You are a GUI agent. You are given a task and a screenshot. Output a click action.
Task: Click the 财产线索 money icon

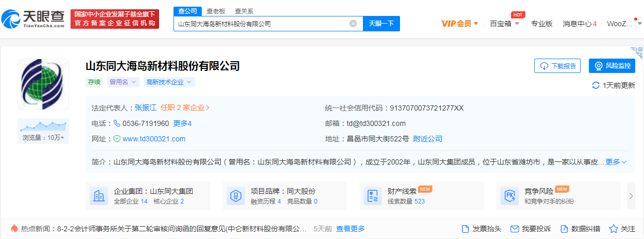[x=373, y=196]
